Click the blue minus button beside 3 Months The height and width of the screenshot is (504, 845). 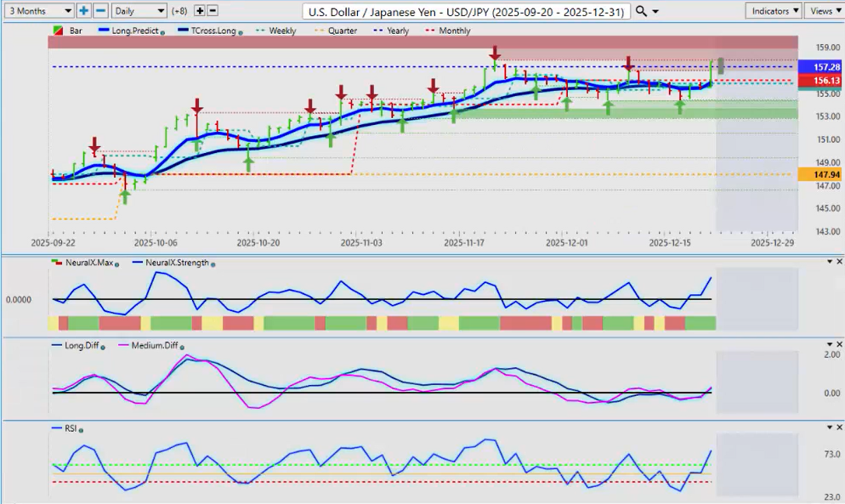click(100, 11)
